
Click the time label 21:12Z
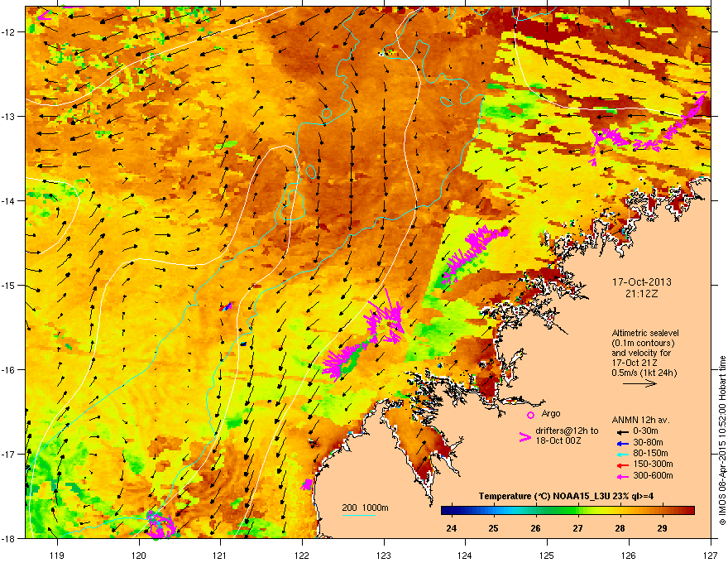[642, 294]
